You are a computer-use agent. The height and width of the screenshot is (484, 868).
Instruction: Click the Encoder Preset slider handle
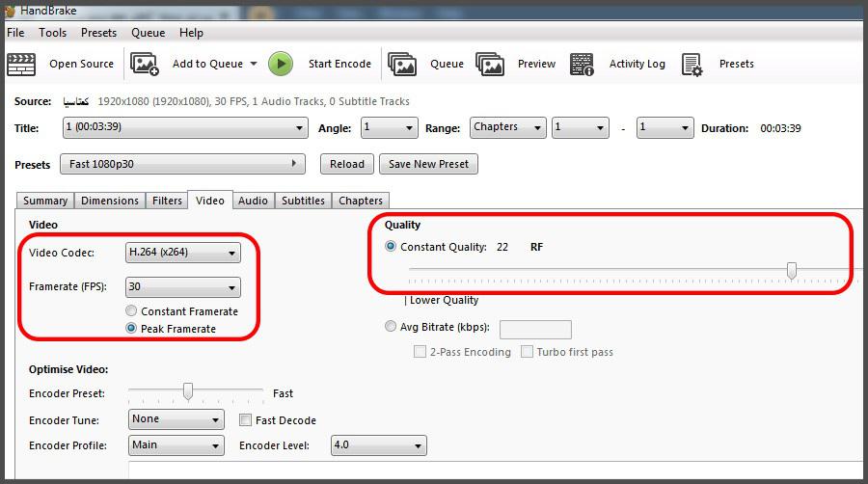coord(188,391)
